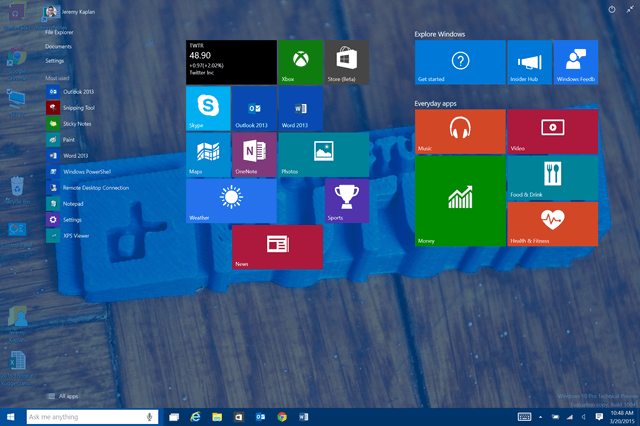
Task: Open File Explorer from the Start list
Action: click(x=59, y=32)
